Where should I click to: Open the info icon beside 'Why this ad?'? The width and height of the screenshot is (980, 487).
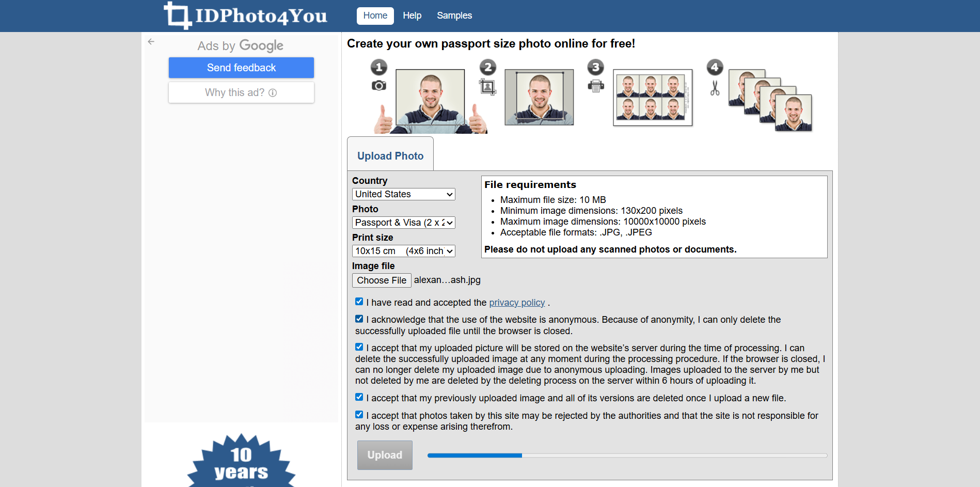coord(272,92)
